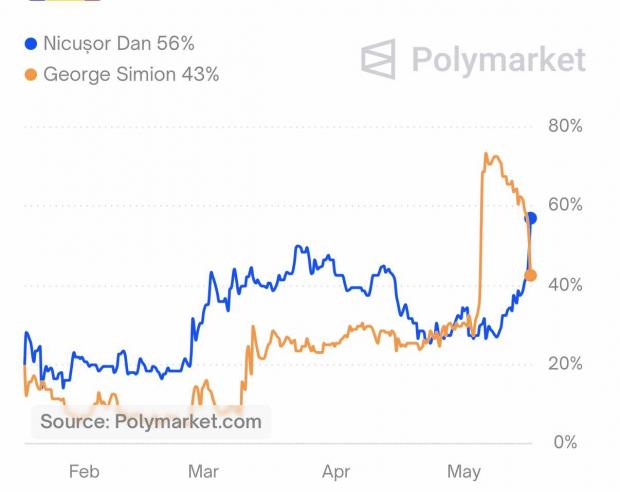Viewport: 620px width, 492px height.
Task: Click the Feb axis label
Action: (83, 471)
